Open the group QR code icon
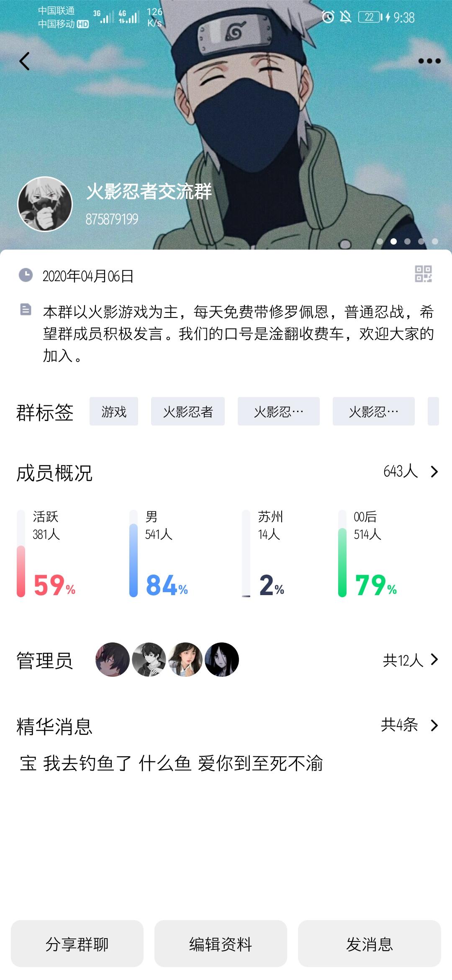The image size is (452, 980). pyautogui.click(x=423, y=274)
